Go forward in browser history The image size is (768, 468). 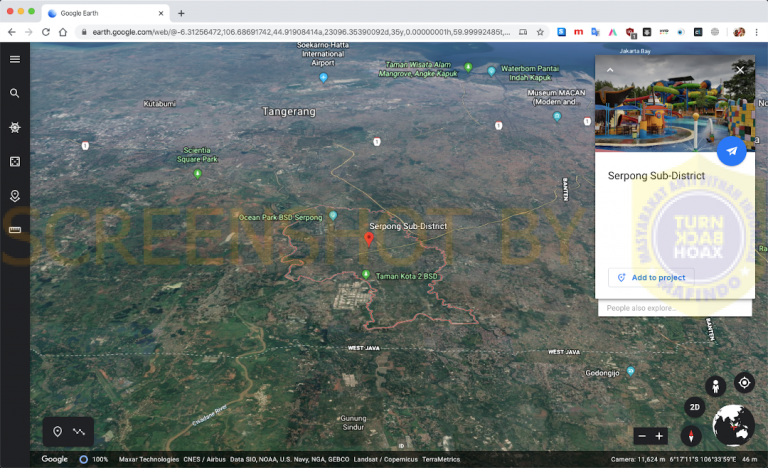tap(29, 32)
